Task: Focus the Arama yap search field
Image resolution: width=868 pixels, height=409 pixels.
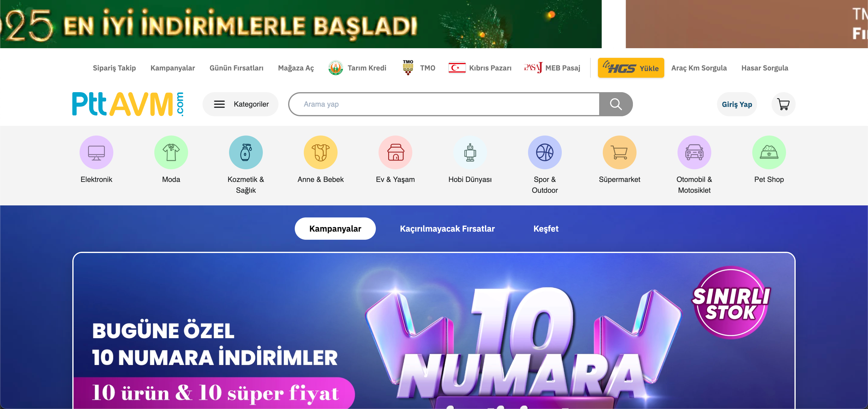Action: click(444, 104)
